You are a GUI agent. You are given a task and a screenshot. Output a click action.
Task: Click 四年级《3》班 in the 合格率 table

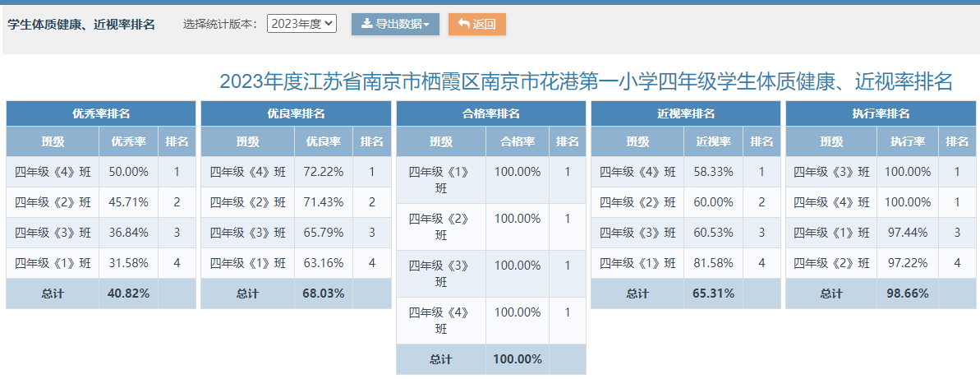pyautogui.click(x=441, y=273)
